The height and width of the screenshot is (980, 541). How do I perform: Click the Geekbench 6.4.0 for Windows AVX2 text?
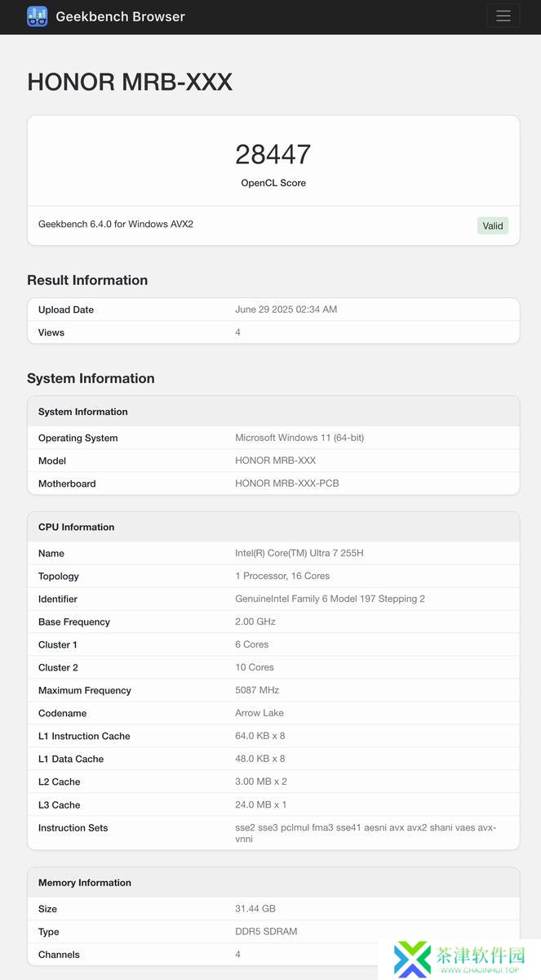(x=116, y=224)
